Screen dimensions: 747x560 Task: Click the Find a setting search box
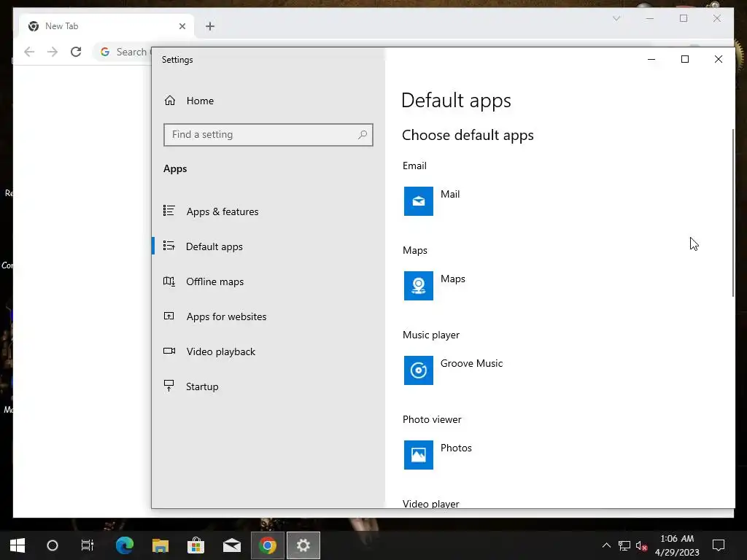268,135
